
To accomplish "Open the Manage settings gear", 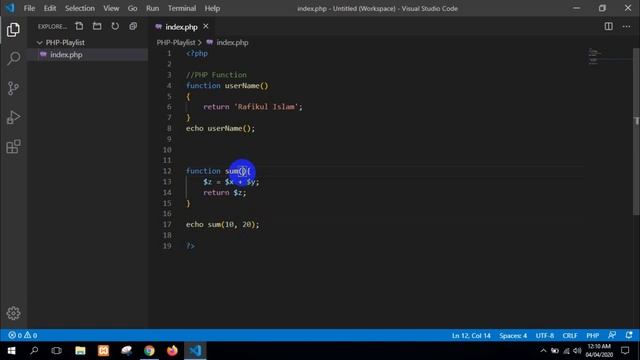I will coord(13,313).
